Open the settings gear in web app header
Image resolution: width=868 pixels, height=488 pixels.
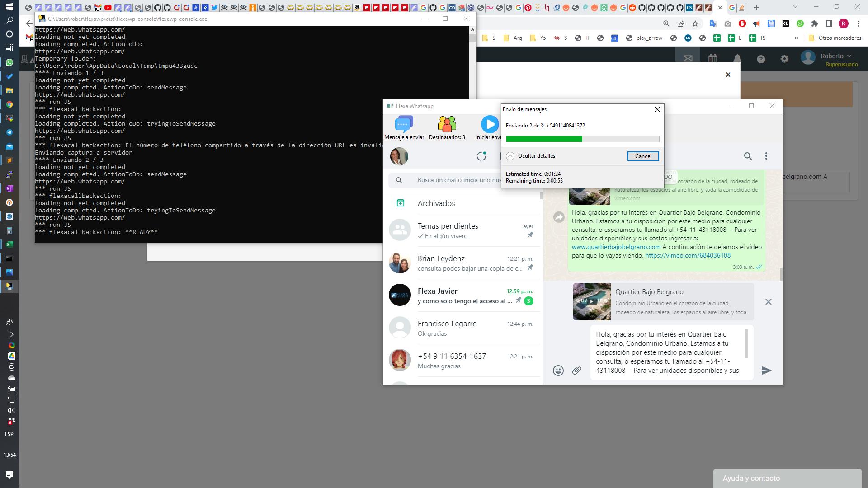[784, 59]
